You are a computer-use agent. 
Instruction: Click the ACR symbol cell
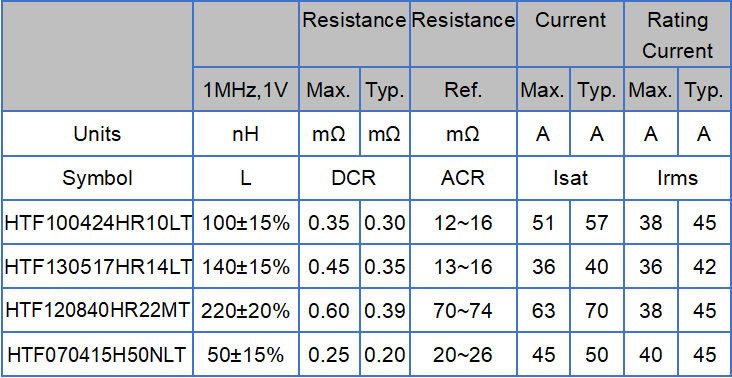463,178
